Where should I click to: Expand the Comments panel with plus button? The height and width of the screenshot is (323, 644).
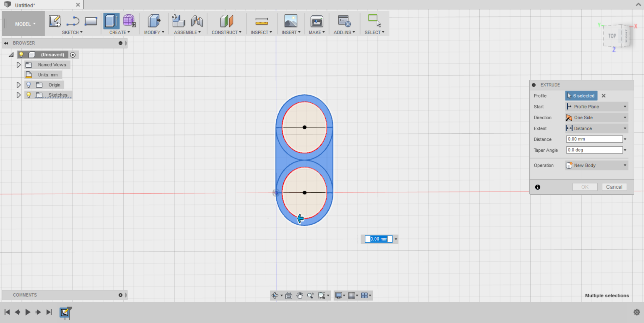(x=120, y=295)
